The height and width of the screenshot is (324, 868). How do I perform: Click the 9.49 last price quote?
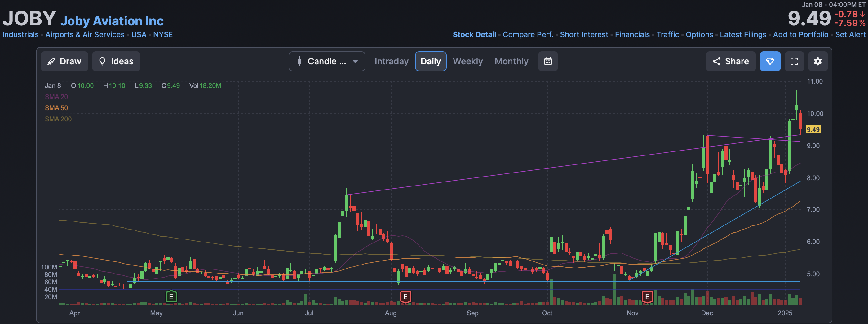[x=809, y=18]
